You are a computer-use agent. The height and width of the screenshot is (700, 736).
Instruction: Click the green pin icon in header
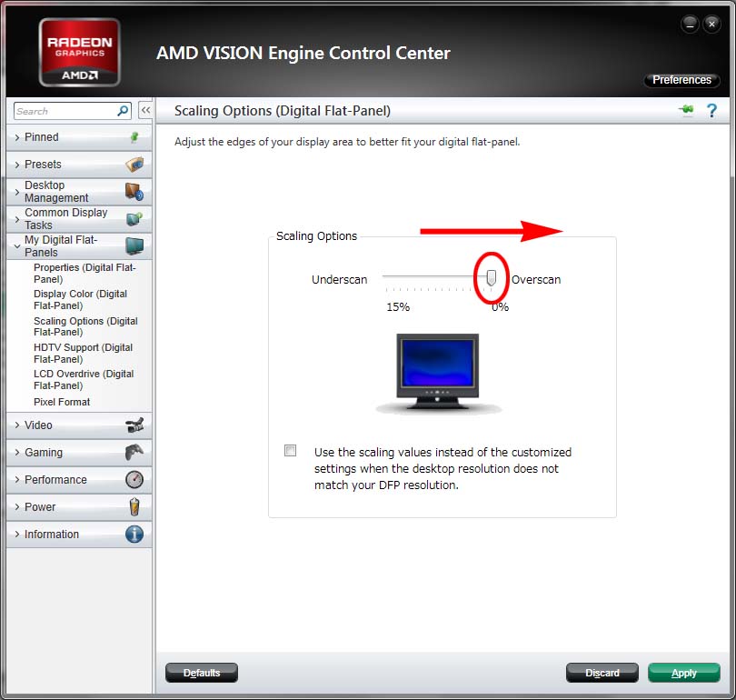pos(685,111)
